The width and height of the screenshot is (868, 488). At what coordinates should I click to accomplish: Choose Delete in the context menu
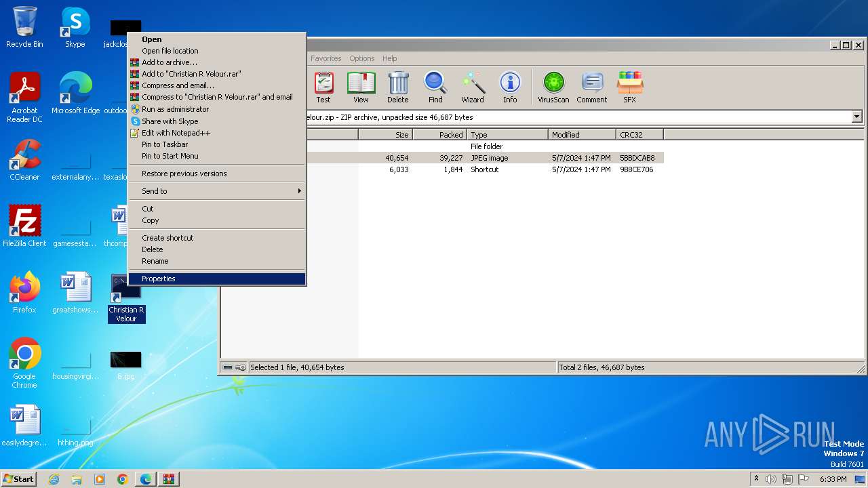click(217, 249)
